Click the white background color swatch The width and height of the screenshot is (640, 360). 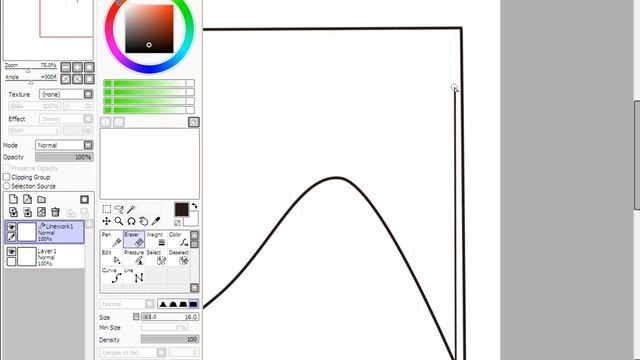[192, 220]
